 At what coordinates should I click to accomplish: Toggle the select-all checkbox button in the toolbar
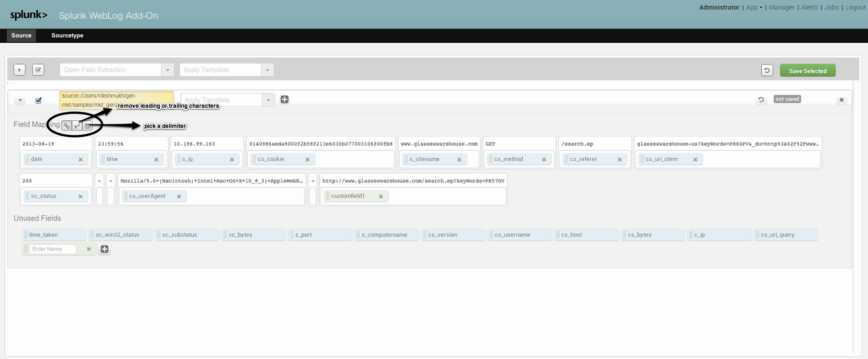[38, 70]
